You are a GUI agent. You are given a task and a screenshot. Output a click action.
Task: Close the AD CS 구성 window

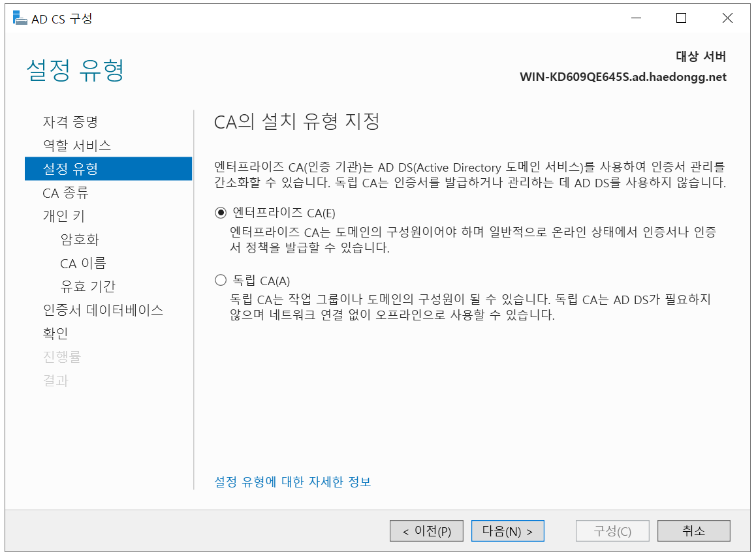tap(727, 18)
